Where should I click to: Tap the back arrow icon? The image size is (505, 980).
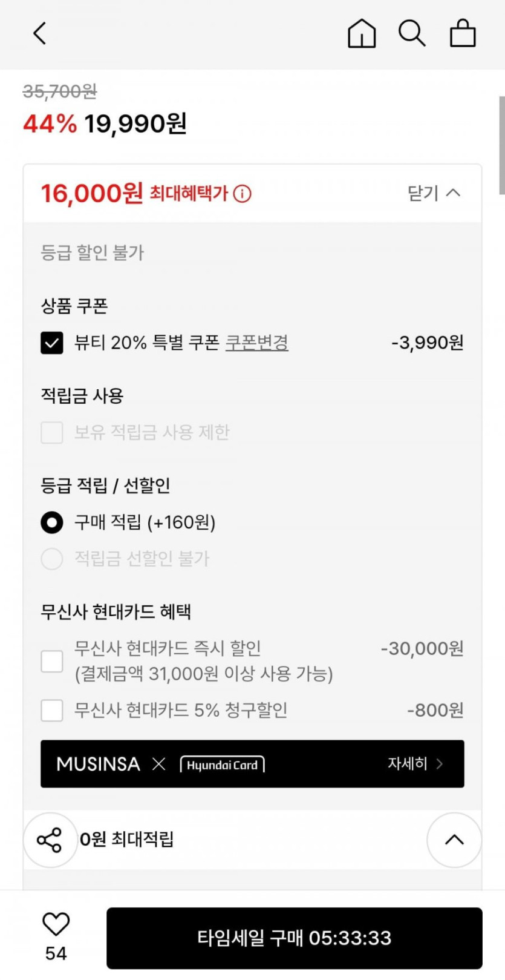click(40, 33)
